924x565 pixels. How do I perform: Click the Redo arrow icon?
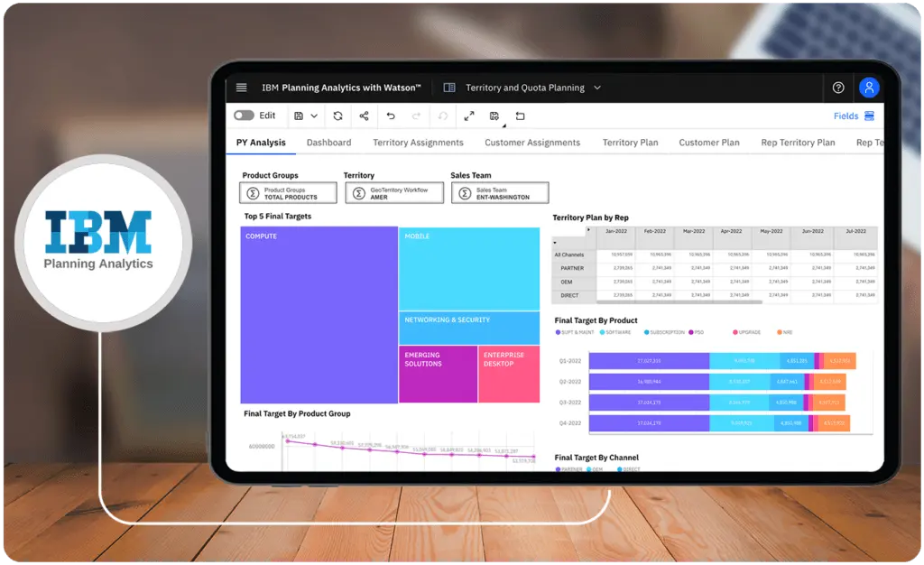click(416, 116)
